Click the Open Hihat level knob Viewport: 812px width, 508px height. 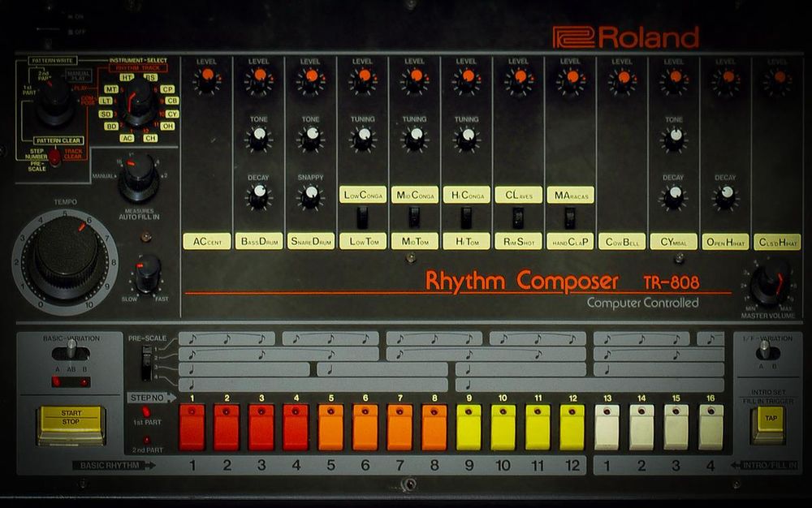[726, 80]
